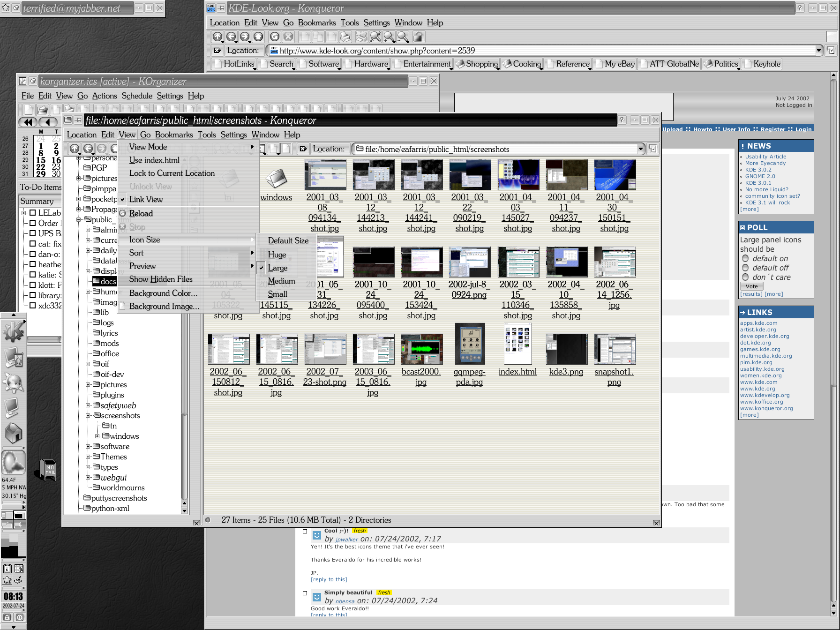Click Zoom Out magnifier in KDE-Look toolbar
Viewport: 840px width, 630px height.
click(403, 37)
